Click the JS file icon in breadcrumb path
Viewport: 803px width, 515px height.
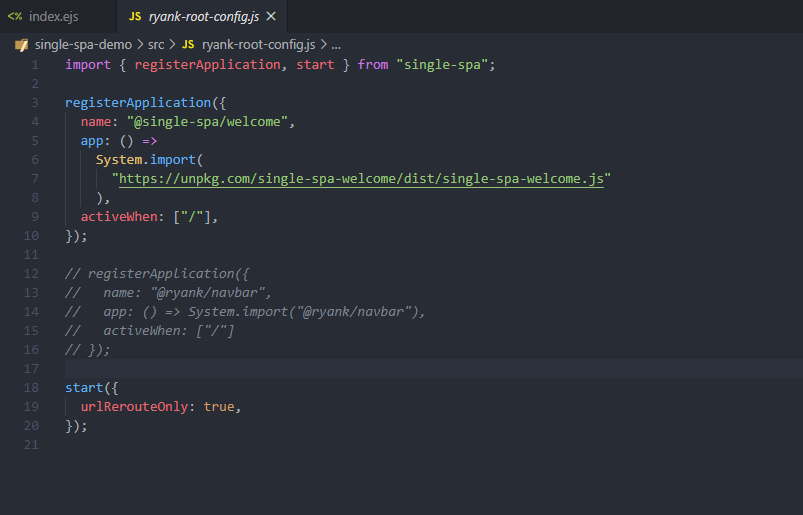coord(188,45)
